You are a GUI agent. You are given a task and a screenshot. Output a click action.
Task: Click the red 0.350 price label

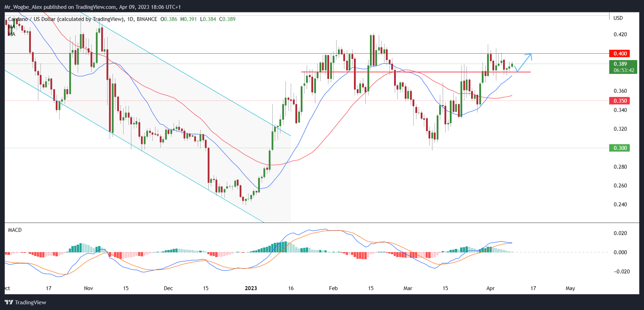pyautogui.click(x=620, y=101)
